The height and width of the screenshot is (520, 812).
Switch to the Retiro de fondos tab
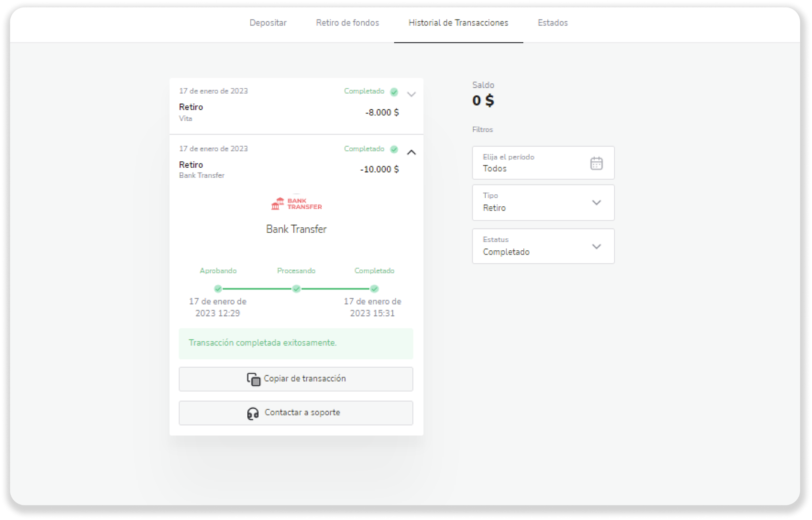[347, 23]
